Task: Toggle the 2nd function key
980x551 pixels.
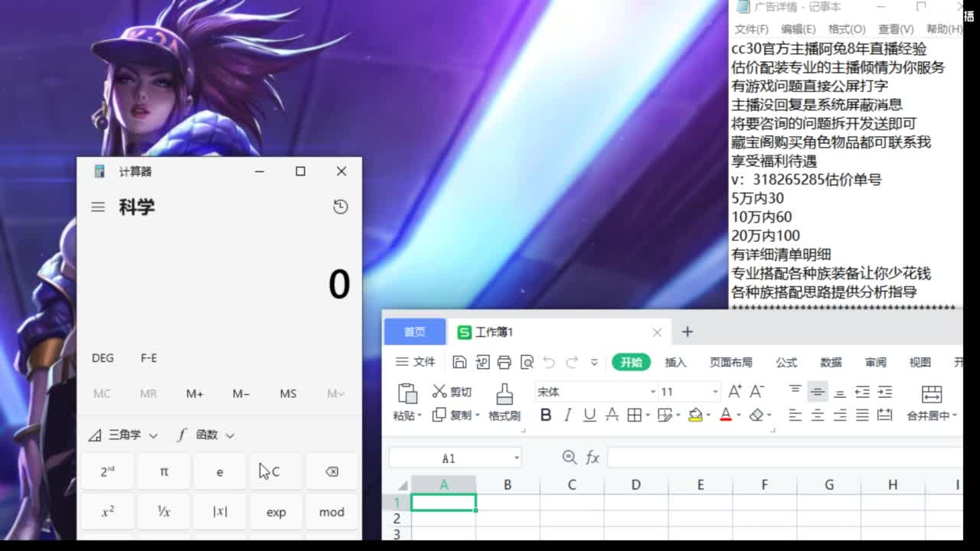Action: click(x=108, y=471)
